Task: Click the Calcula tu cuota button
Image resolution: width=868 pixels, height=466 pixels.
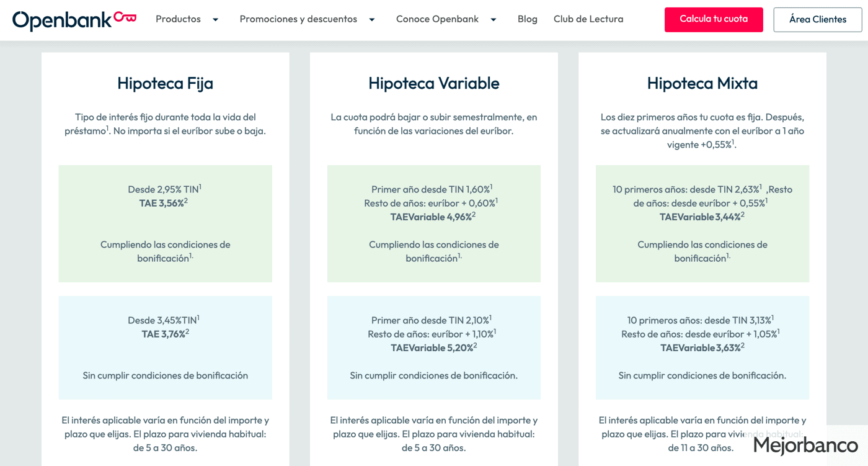Action: 714,19
